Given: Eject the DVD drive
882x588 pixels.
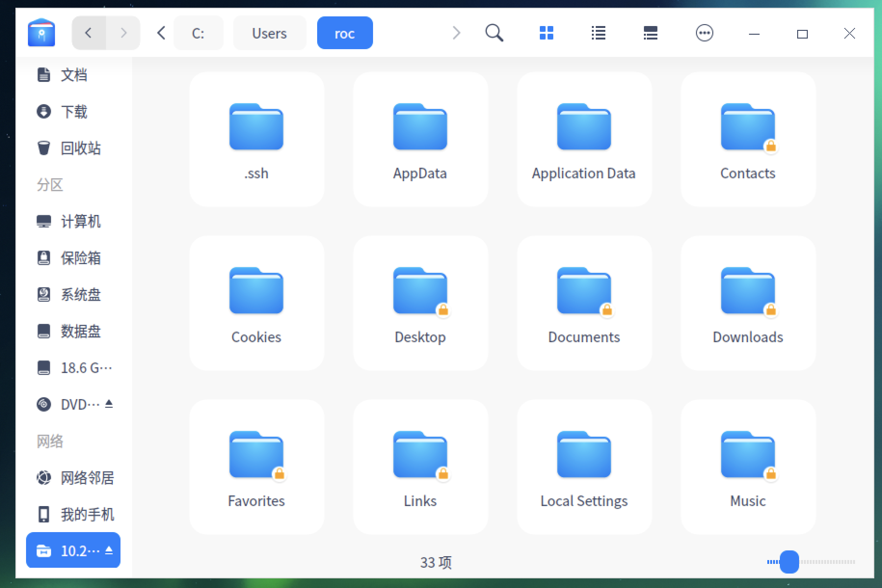Looking at the screenshot, I should 109,403.
